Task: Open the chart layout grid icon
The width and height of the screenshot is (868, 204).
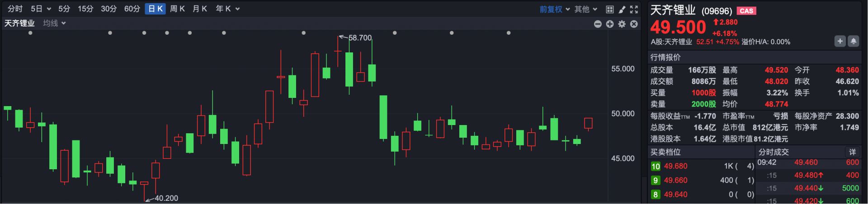Action: pyautogui.click(x=610, y=9)
